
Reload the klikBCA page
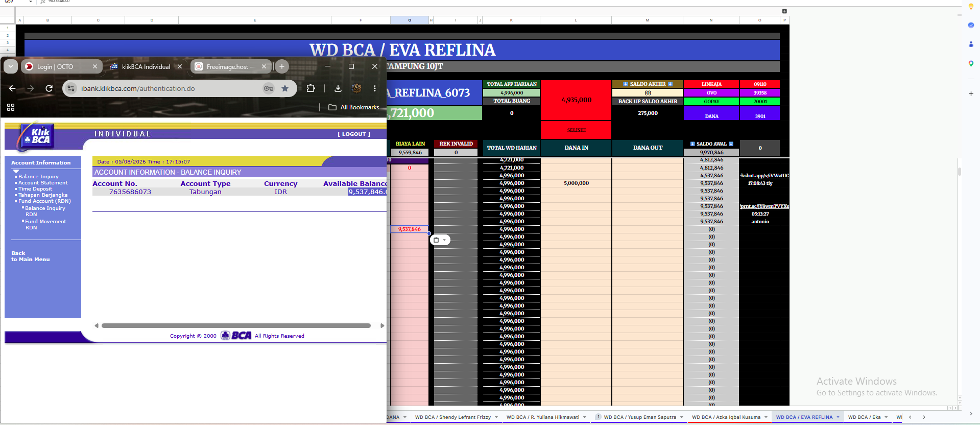(49, 88)
